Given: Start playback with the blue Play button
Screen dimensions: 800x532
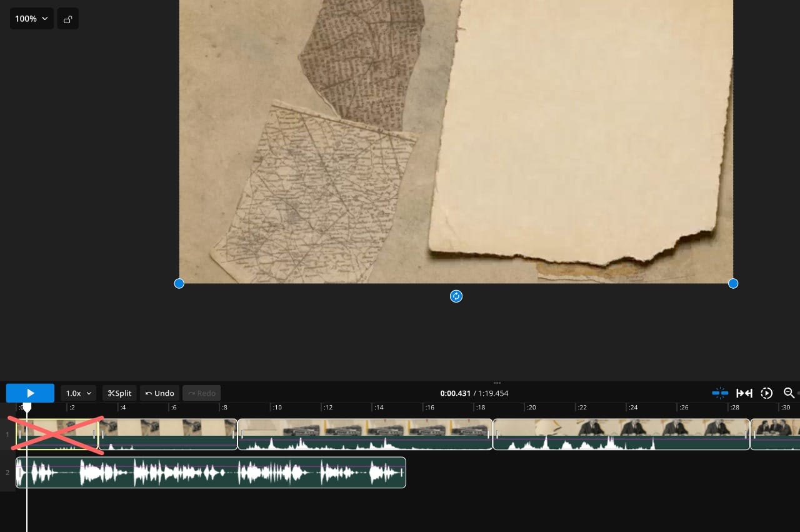Looking at the screenshot, I should 30,393.
